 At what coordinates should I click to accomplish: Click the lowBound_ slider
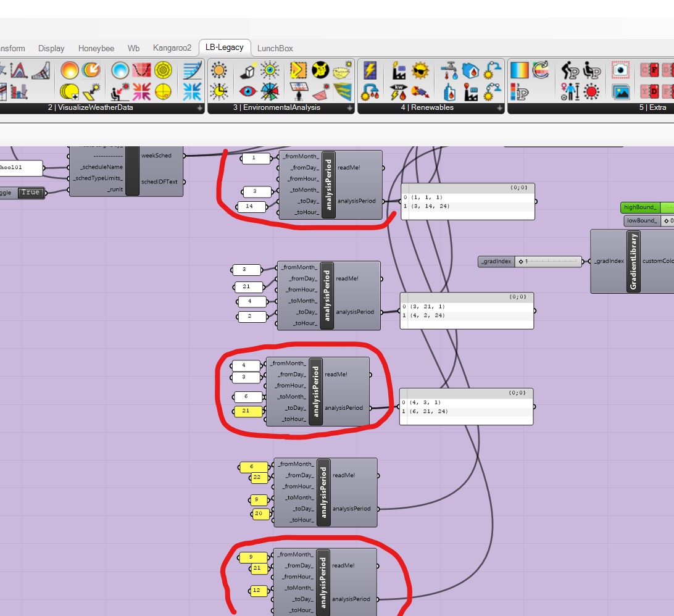coord(649,221)
